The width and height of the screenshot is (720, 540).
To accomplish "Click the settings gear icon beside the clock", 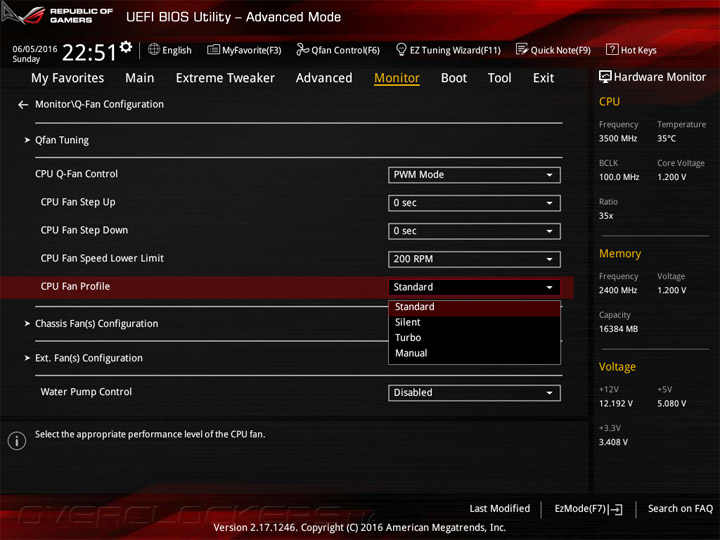I will tap(126, 46).
